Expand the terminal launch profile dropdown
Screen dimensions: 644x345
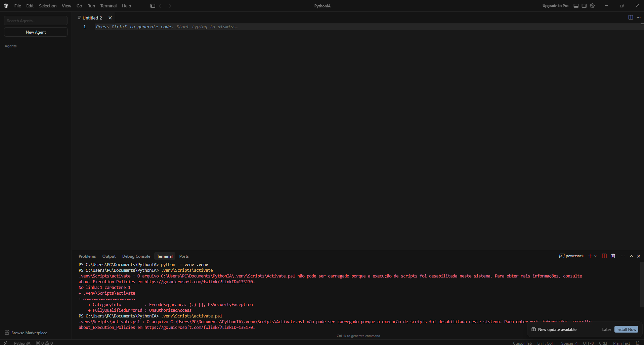point(596,256)
